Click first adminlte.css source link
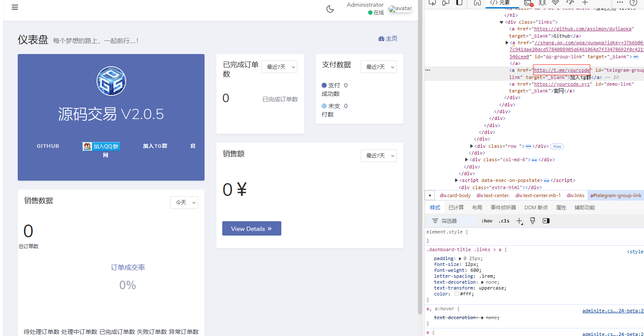644x336 pixels. (x=613, y=311)
